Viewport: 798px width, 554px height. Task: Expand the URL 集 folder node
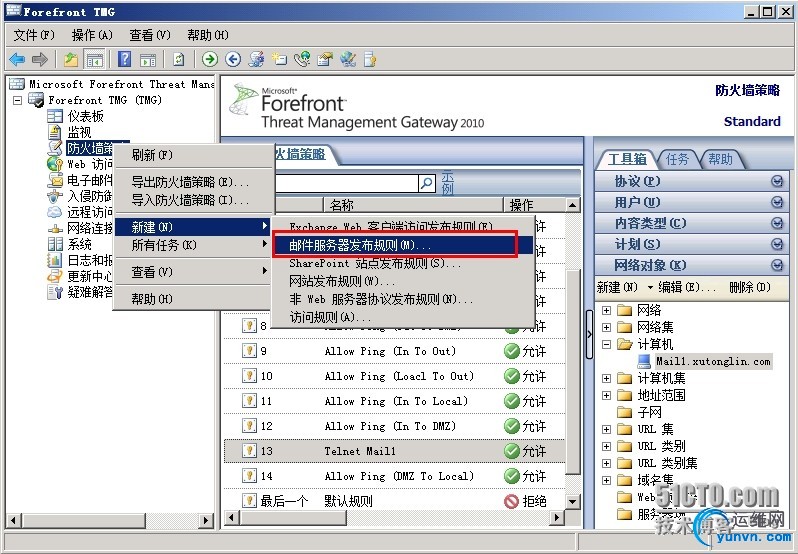(606, 429)
